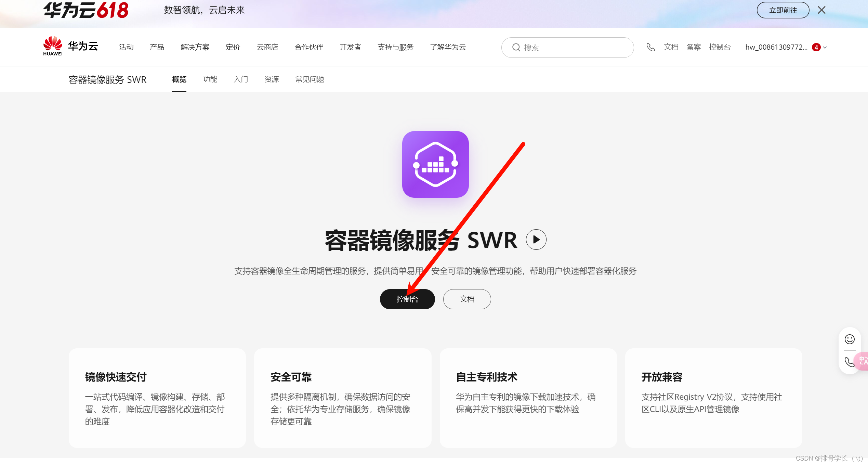Click the 自主专利技术 card

[528, 398]
